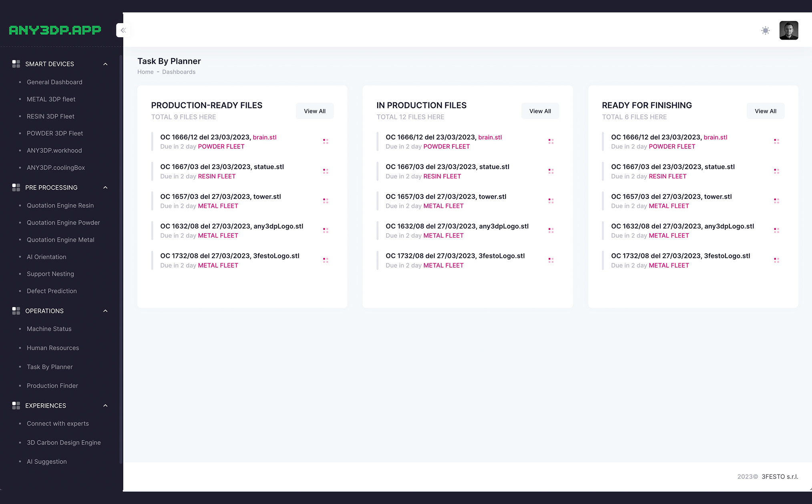Click POWDER FLEET label in Production-Ready Files
The image size is (812, 504).
coord(221,147)
